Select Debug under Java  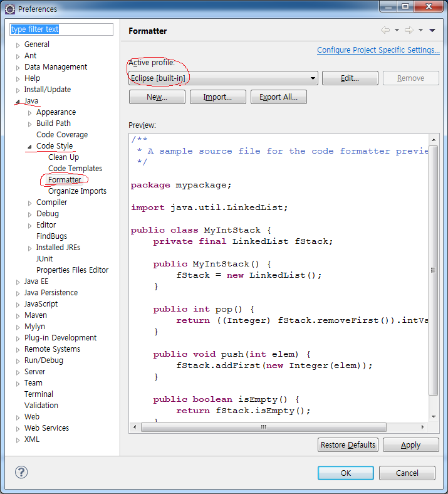click(48, 214)
